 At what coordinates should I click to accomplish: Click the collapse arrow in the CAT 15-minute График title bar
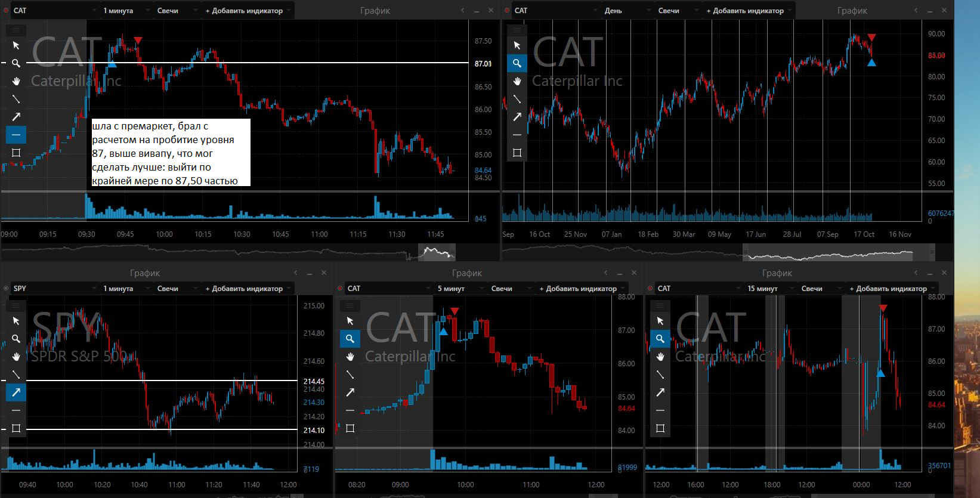click(x=916, y=273)
